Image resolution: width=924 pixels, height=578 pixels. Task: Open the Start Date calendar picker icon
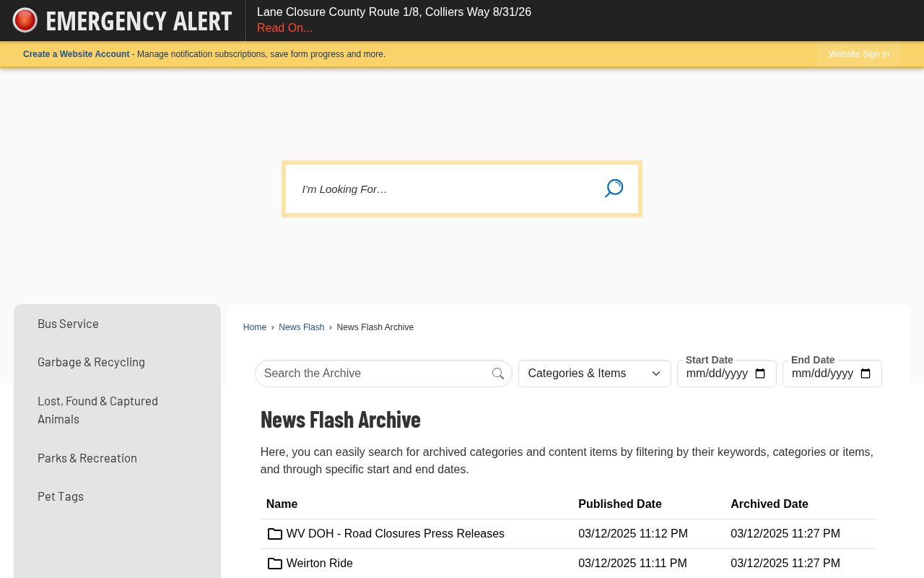[x=760, y=374]
